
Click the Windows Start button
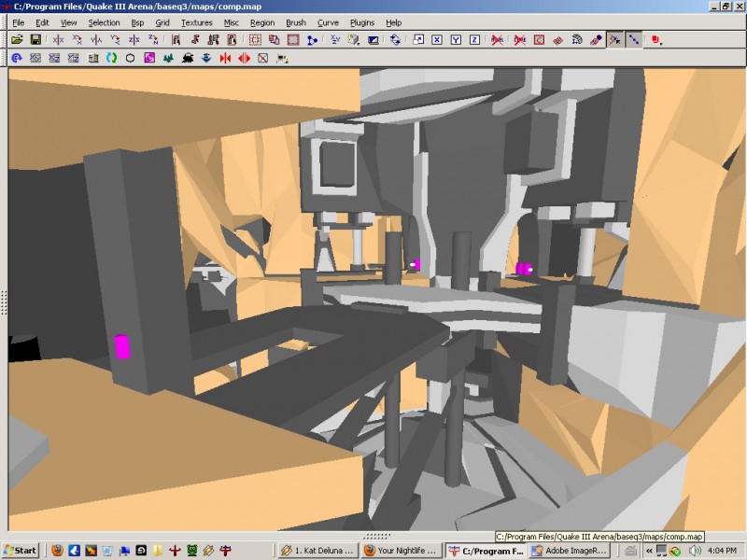[x=20, y=551]
